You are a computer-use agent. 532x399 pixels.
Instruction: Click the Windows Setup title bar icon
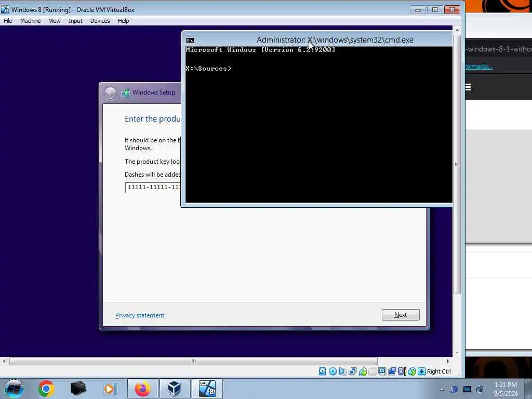tap(125, 92)
